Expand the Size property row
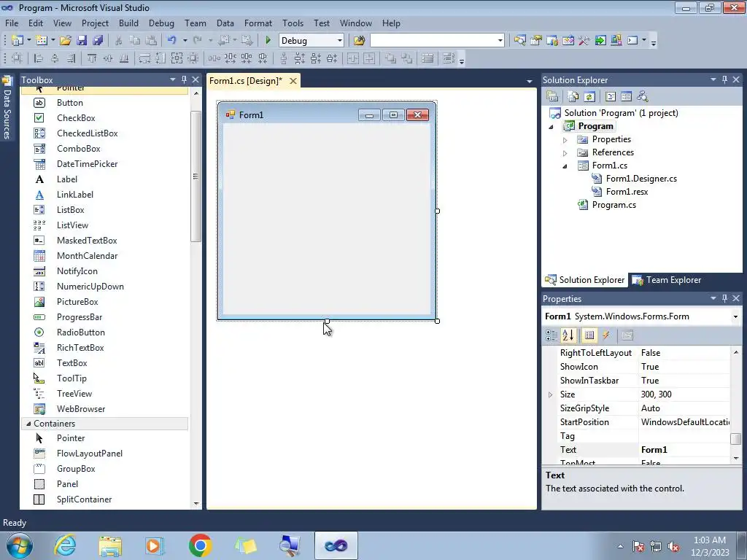This screenshot has height=560, width=747. pyautogui.click(x=550, y=394)
